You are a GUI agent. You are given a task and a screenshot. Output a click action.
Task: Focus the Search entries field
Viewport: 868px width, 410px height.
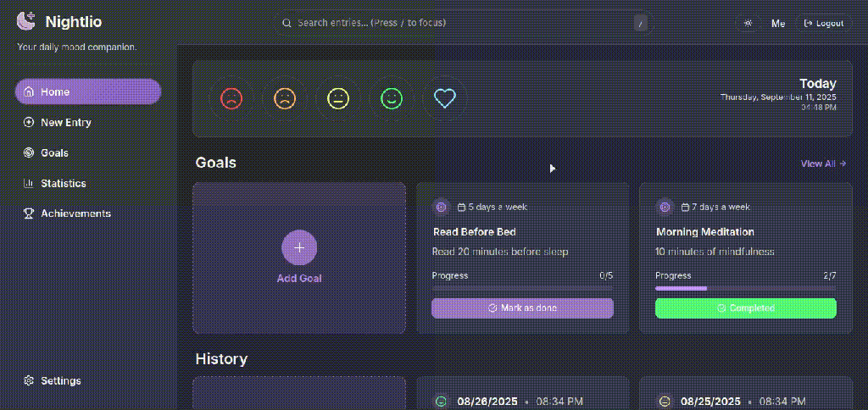point(458,23)
